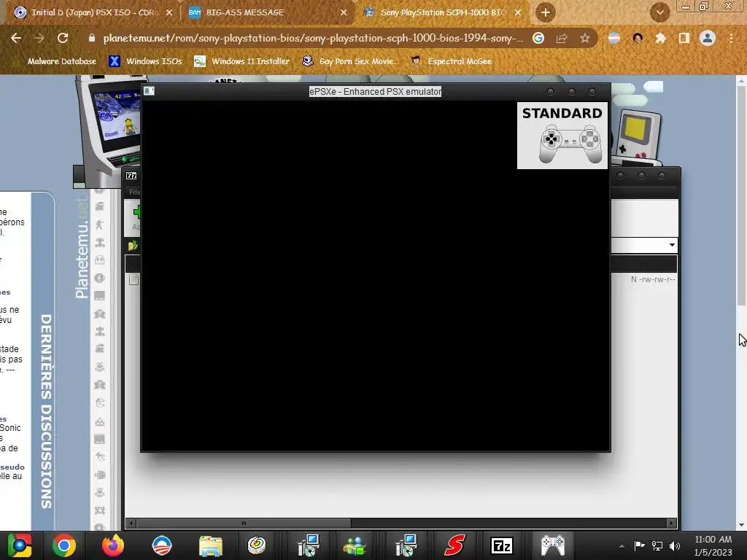Open the Action Center flag icon

639,545
